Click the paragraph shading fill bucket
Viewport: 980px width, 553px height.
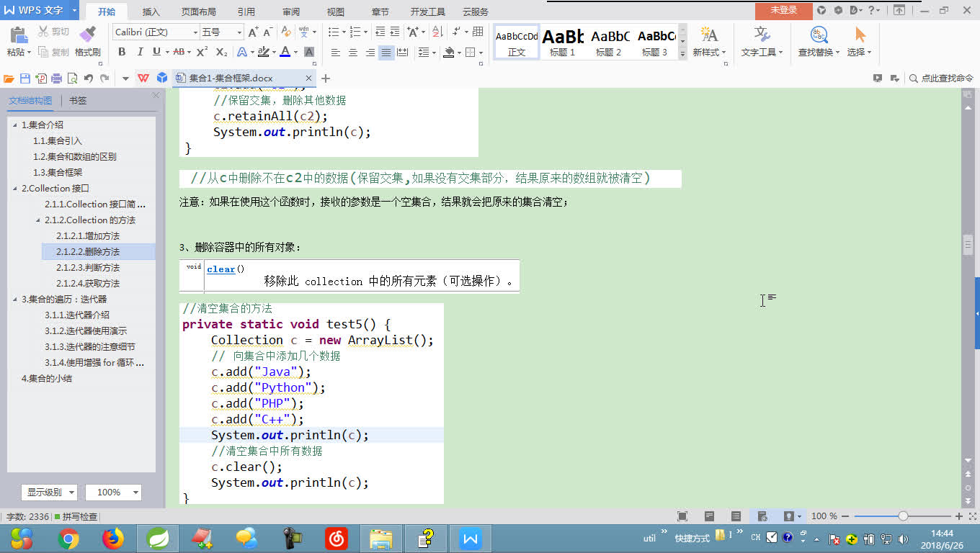[449, 53]
